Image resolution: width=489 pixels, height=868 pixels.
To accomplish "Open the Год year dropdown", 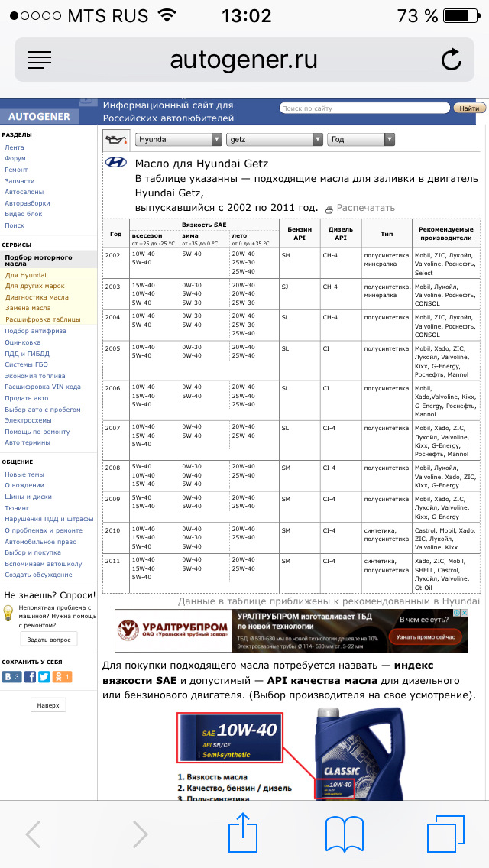I will point(361,140).
